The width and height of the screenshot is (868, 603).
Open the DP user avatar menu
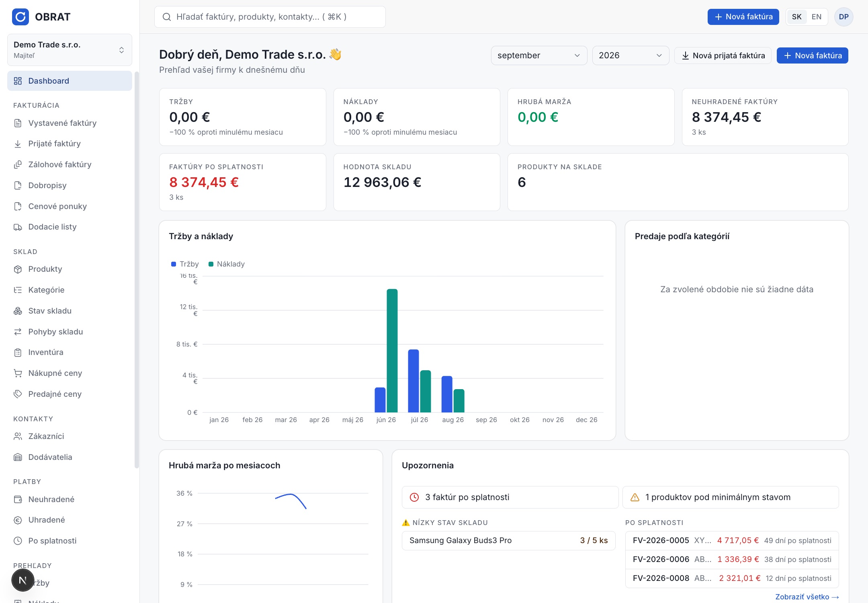pyautogui.click(x=843, y=17)
